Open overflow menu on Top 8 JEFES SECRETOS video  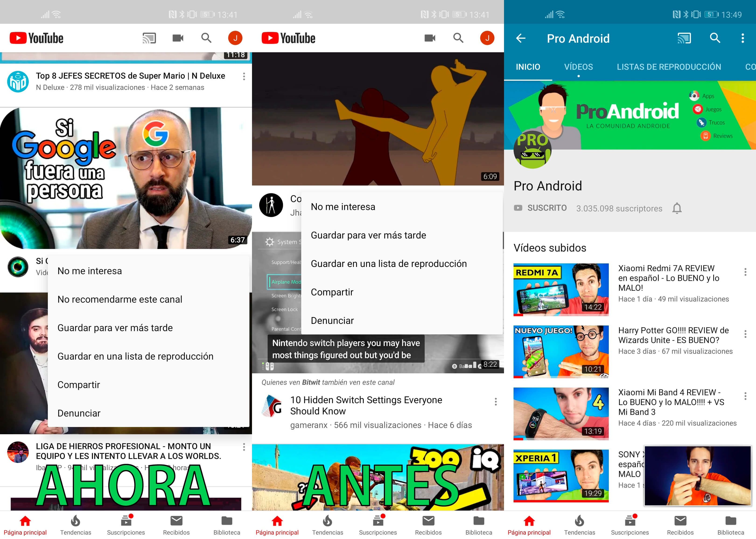click(x=244, y=77)
